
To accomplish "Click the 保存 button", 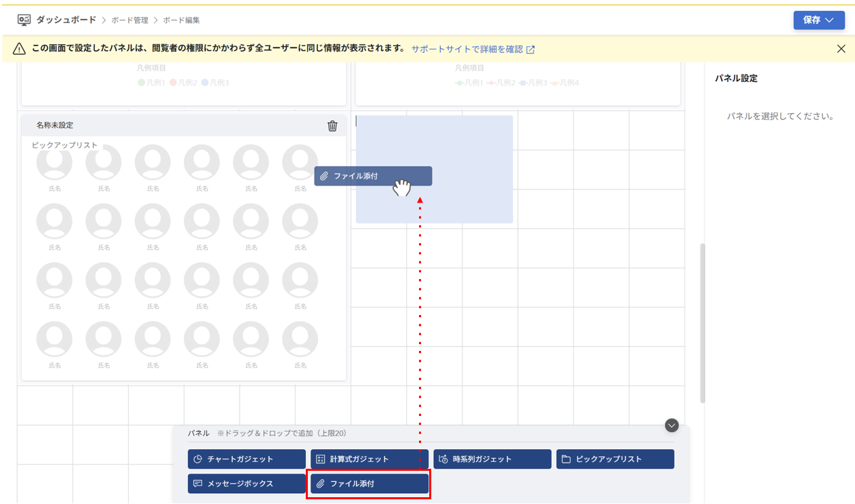I will 813,20.
